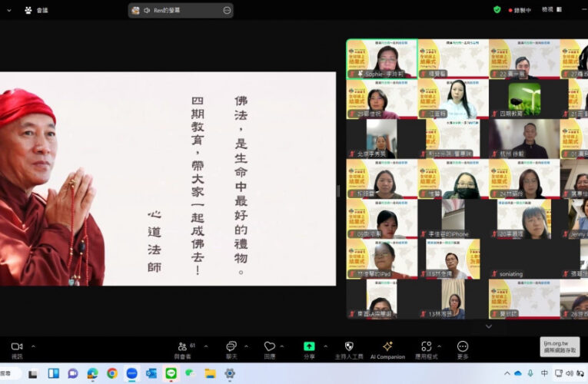
Task: Expand the Share options chevron
Action: (x=325, y=346)
